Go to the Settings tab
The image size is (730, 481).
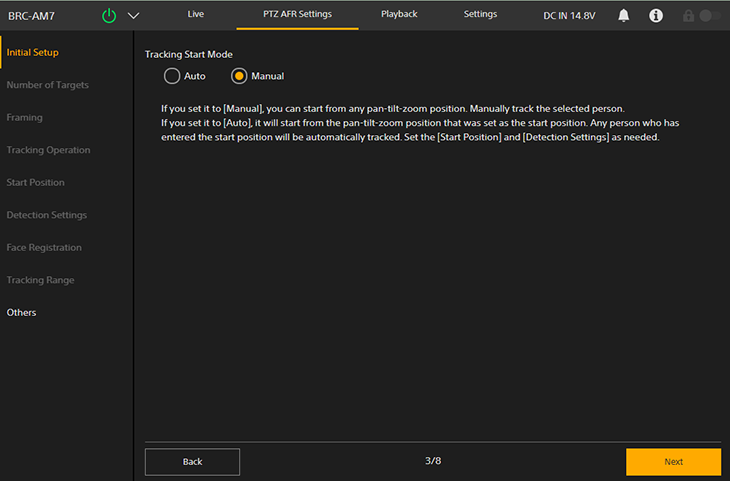[x=480, y=14]
